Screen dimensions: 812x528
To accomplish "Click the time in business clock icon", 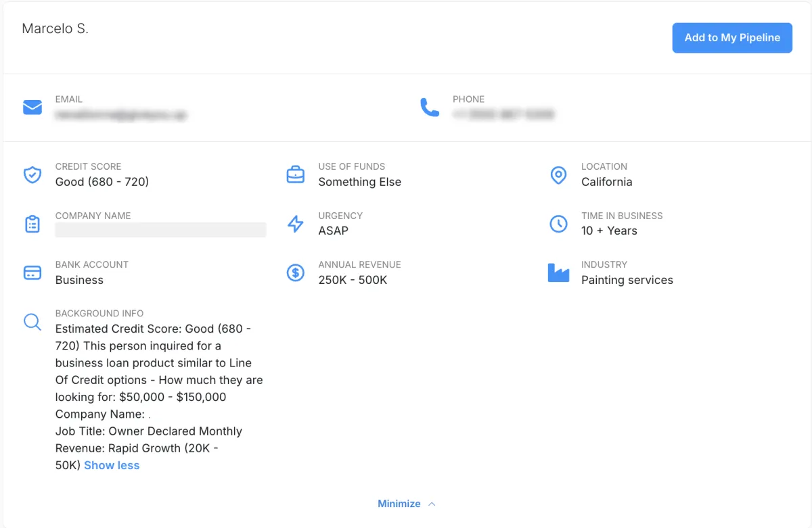I will point(558,224).
